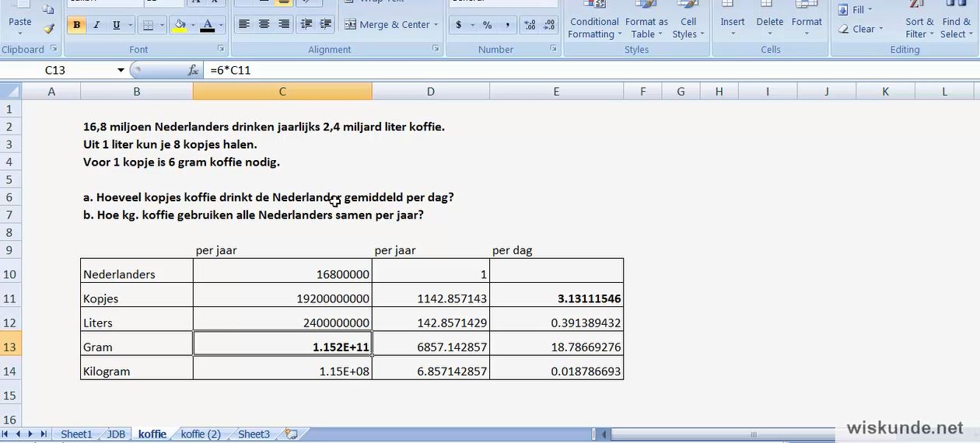Switch to Sheet1 tab
The width and height of the screenshot is (980, 443).
[x=76, y=434]
